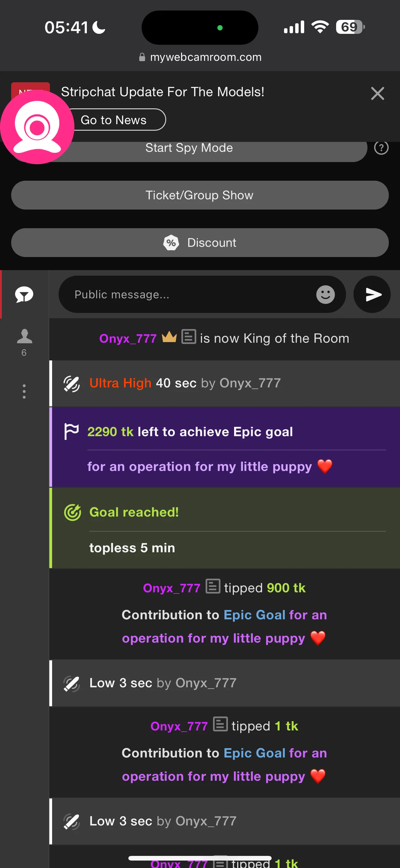Viewport: 400px width, 868px height.
Task: Show the viewers list with 6 users
Action: (24, 342)
